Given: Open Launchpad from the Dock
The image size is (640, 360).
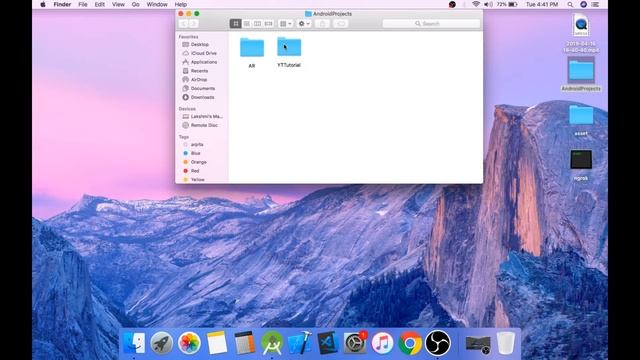Looking at the screenshot, I should 162,343.
